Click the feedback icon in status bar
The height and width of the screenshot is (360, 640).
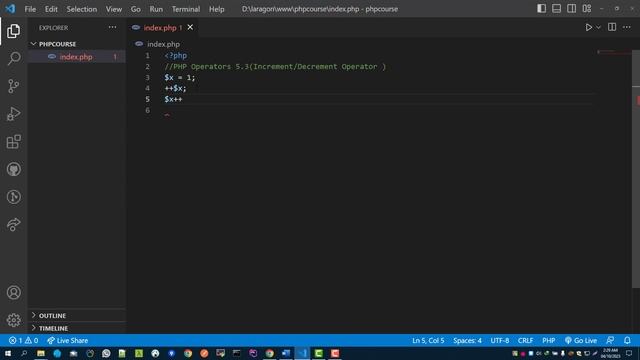pyautogui.click(x=610, y=340)
